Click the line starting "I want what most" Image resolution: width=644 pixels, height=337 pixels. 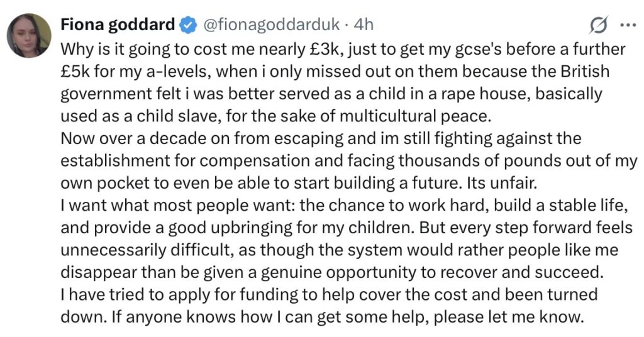[x=344, y=206]
